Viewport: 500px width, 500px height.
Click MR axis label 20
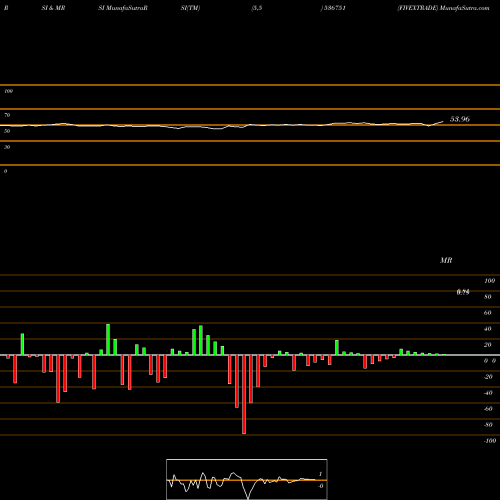click(x=488, y=345)
